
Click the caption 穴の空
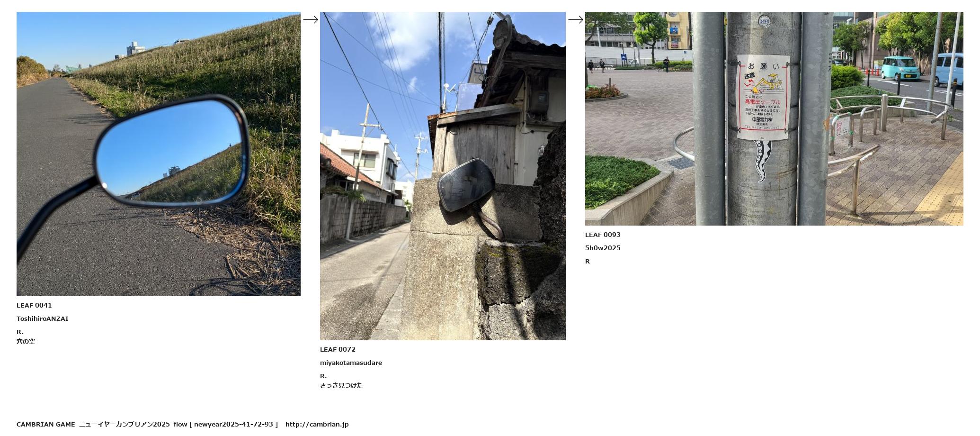[x=26, y=342]
